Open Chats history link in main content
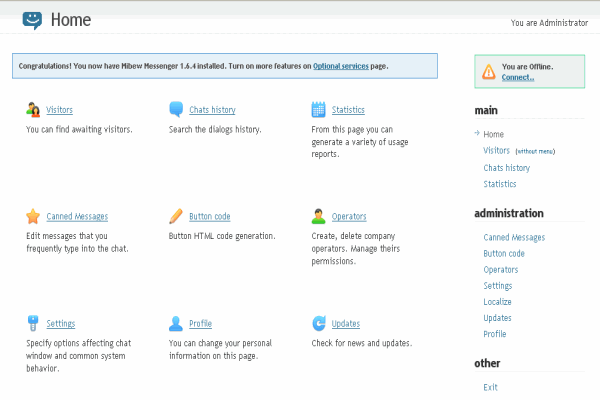This screenshot has height=400, width=600. click(x=212, y=110)
